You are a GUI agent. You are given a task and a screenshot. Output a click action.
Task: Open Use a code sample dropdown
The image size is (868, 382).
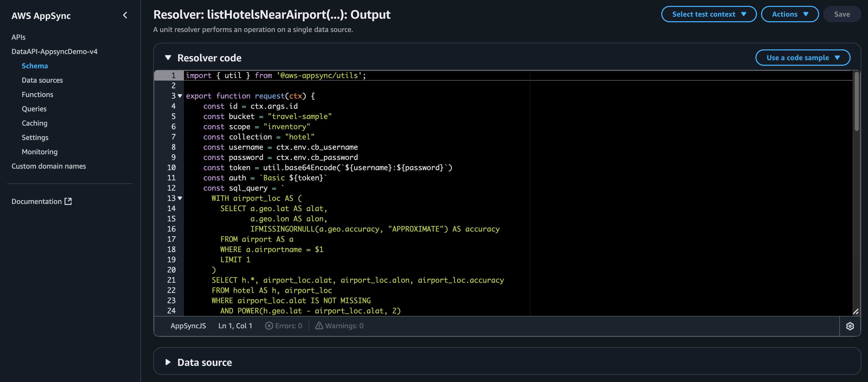802,58
